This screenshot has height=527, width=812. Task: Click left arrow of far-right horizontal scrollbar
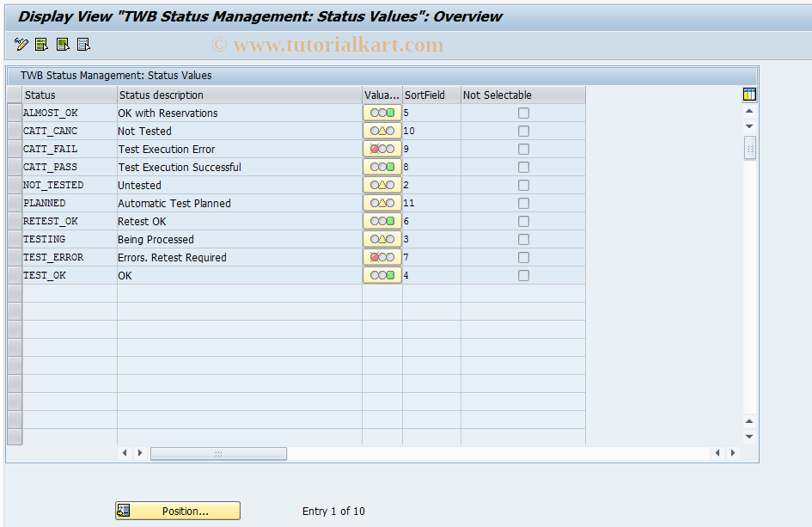click(x=717, y=453)
